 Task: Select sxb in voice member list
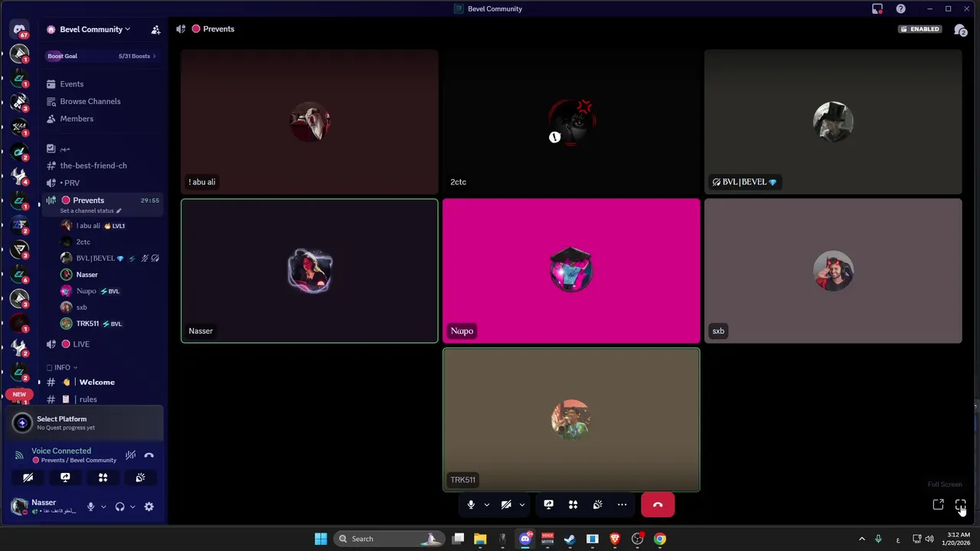point(109,307)
